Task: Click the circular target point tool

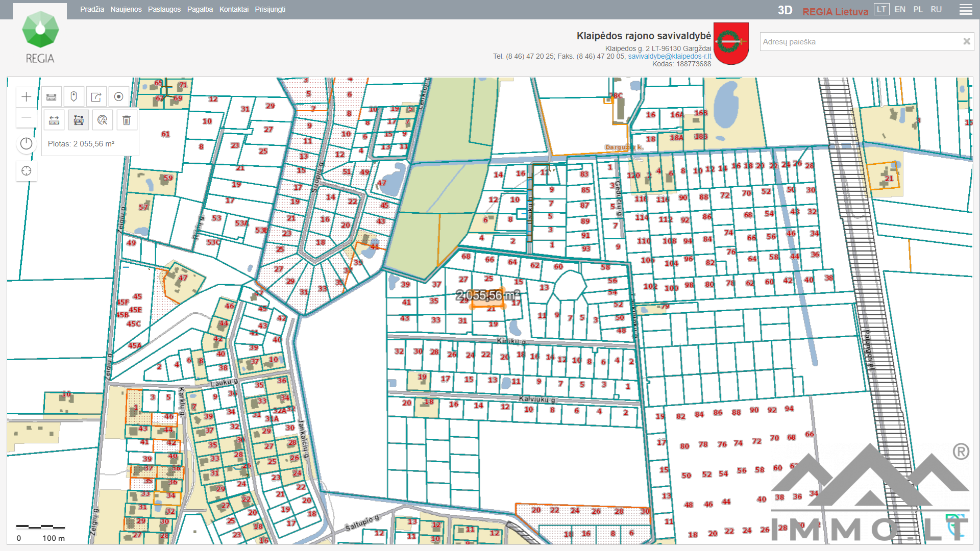Action: (x=118, y=97)
